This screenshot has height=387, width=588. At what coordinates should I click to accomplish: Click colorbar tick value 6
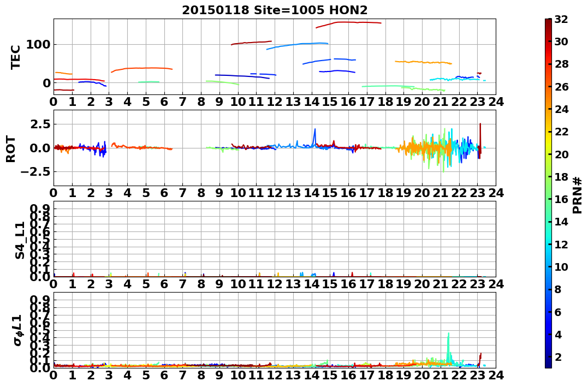pos(558,312)
